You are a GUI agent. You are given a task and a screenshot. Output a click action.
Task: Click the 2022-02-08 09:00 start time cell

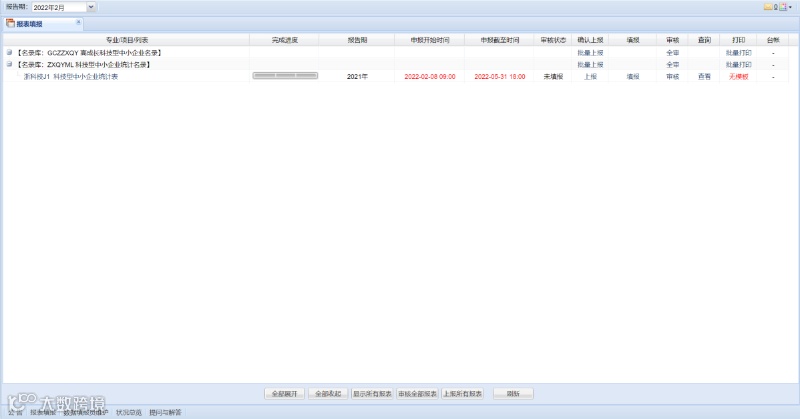tap(430, 77)
